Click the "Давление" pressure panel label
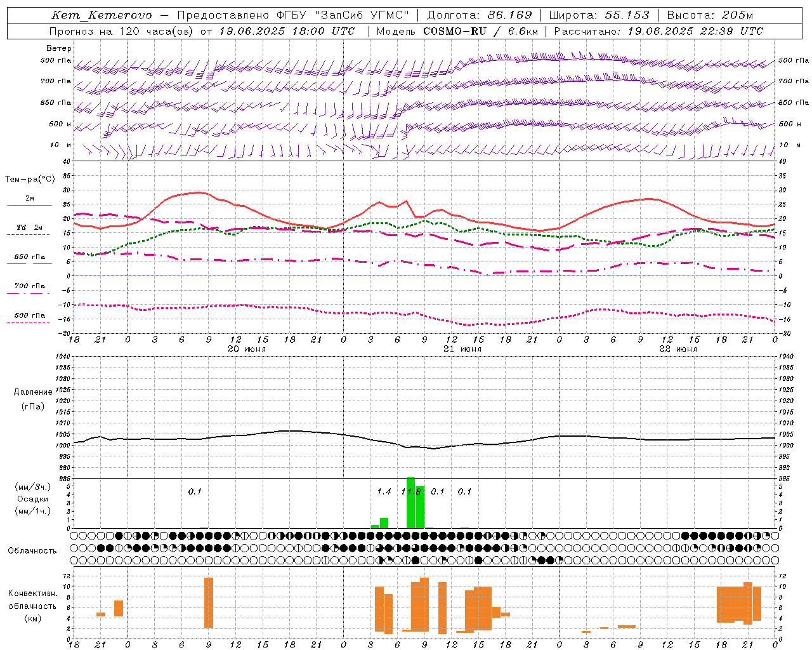 pos(33,392)
